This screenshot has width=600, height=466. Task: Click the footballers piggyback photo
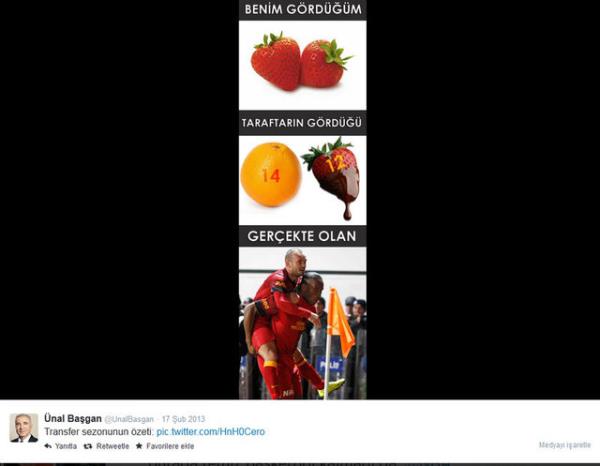(302, 323)
